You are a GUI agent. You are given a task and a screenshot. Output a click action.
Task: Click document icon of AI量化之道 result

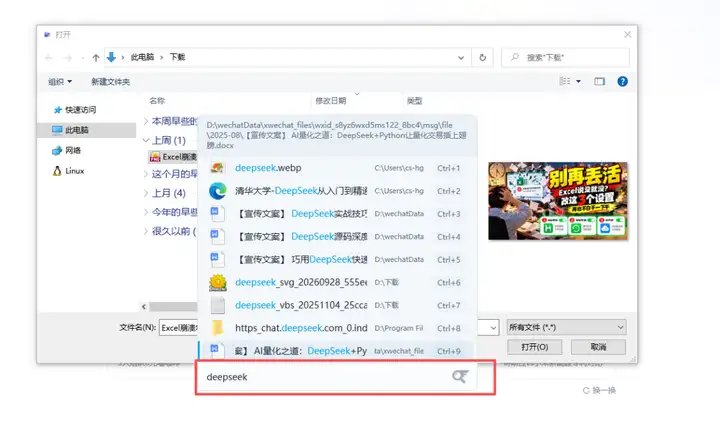pyautogui.click(x=217, y=350)
